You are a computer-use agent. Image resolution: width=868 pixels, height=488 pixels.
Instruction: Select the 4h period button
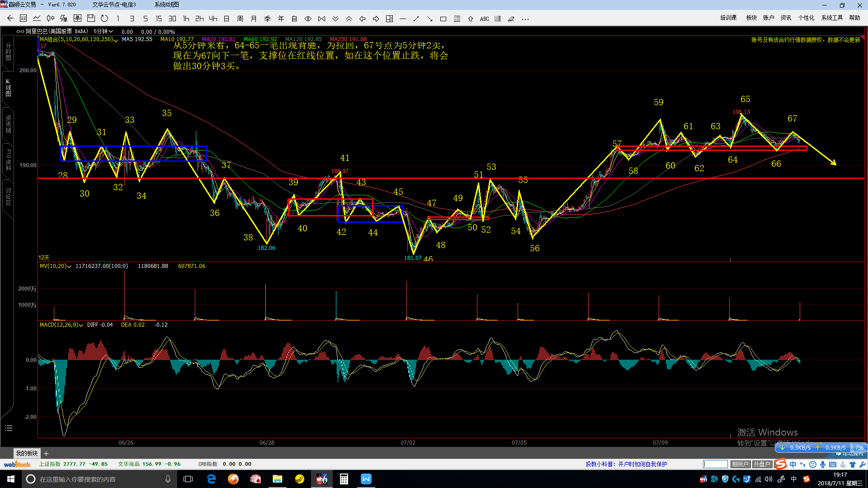tap(213, 19)
